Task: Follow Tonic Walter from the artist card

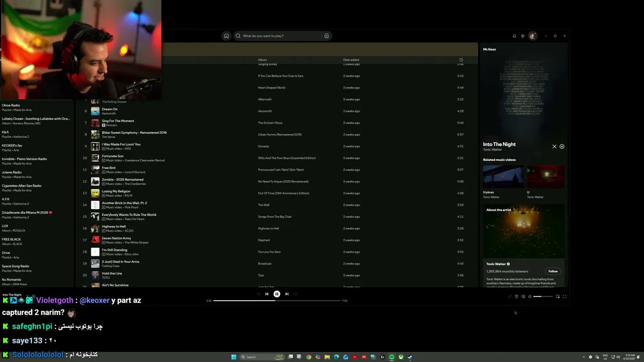Action: [x=553, y=271]
